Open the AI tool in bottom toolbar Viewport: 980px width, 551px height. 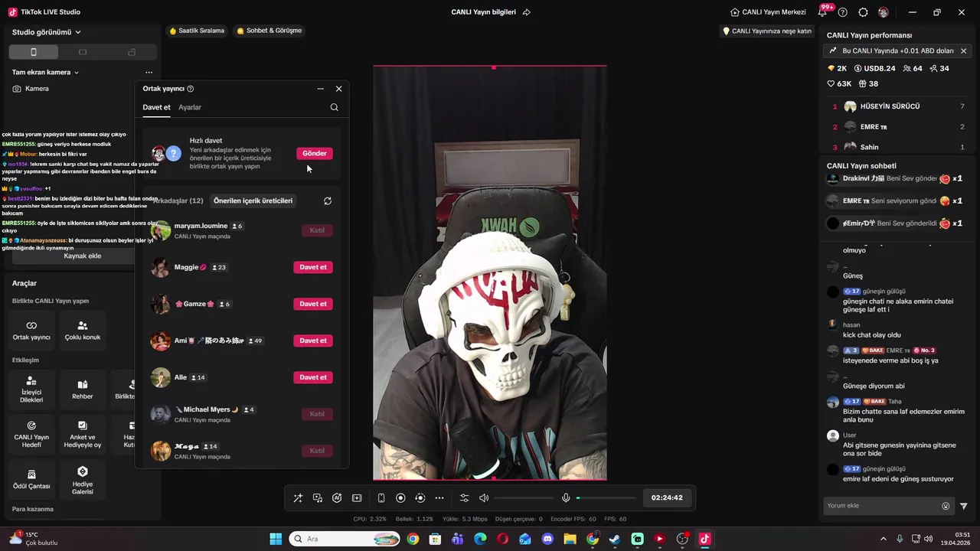(x=337, y=497)
